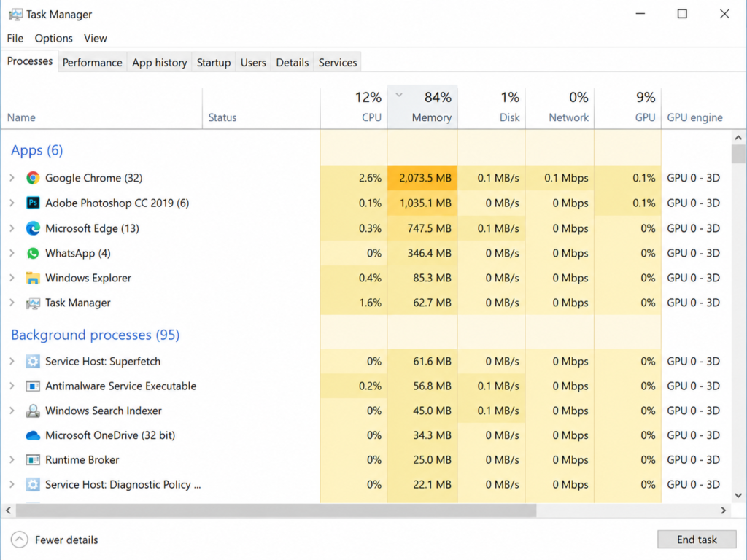
Task: Click the 747.5 MB memory cell
Action: 422,228
